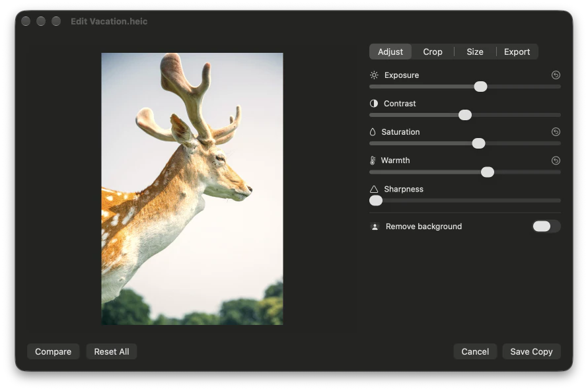Select the Size tab
588x391 pixels.
(x=475, y=52)
